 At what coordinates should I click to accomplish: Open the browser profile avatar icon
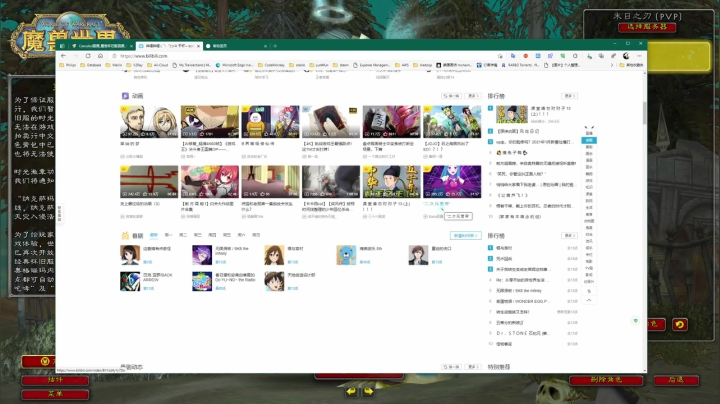tap(626, 56)
